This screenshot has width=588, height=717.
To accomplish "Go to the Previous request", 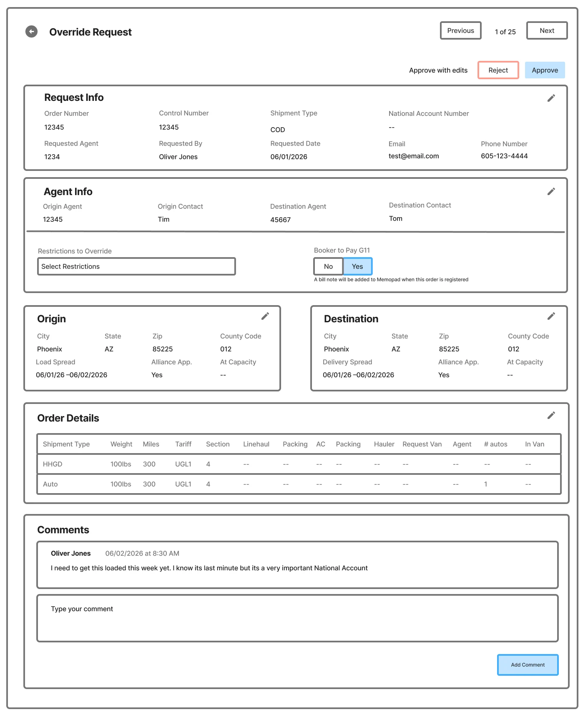I will (460, 30).
